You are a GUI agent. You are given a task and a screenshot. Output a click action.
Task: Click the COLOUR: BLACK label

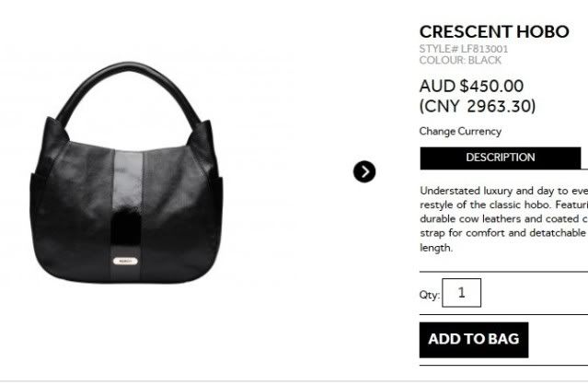click(x=460, y=60)
